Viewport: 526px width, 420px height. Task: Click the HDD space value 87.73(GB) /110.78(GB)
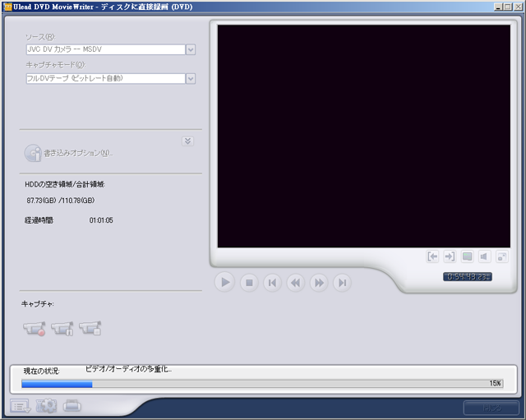61,201
